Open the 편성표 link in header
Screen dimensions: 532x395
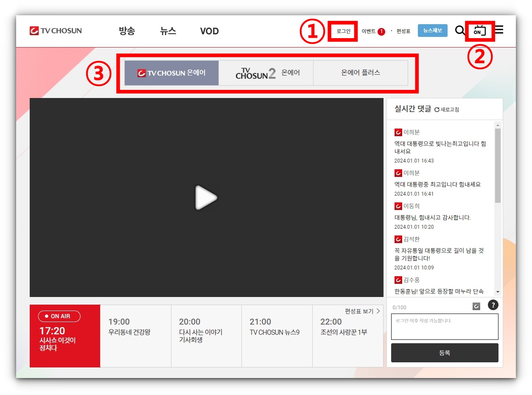403,31
